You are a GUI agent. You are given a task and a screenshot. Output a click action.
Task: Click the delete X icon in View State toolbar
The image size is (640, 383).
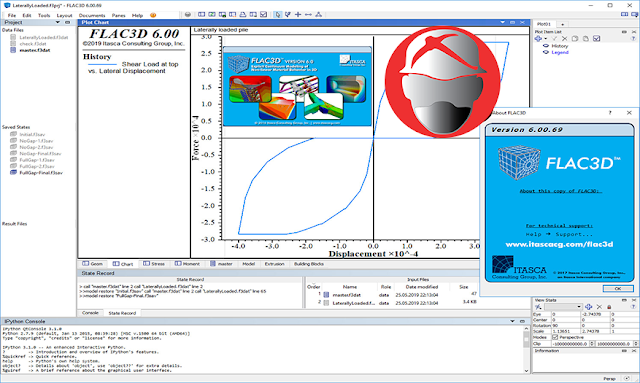pos(599,307)
